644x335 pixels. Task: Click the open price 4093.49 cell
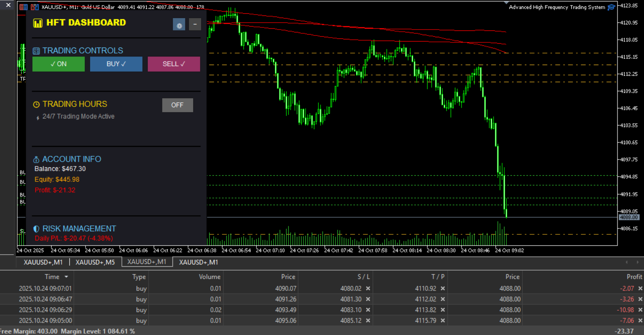click(285, 310)
